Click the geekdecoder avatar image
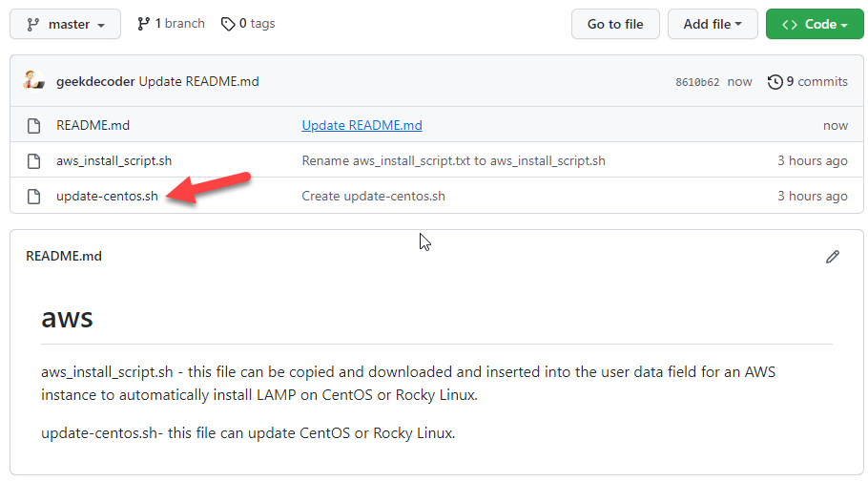Image resolution: width=868 pixels, height=482 pixels. click(x=33, y=81)
